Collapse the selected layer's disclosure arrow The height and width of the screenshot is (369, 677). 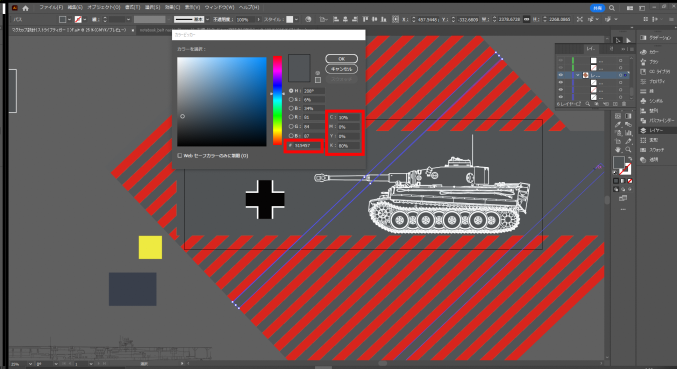coord(578,75)
